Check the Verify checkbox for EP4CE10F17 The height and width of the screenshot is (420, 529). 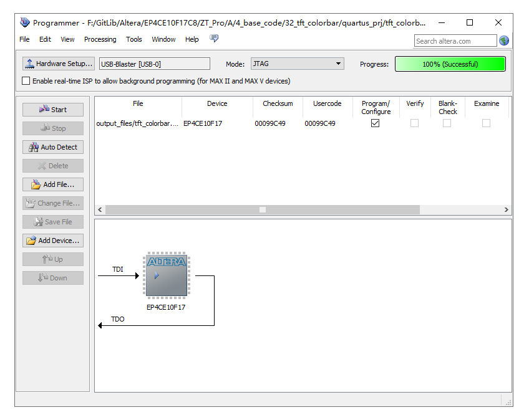coord(414,123)
